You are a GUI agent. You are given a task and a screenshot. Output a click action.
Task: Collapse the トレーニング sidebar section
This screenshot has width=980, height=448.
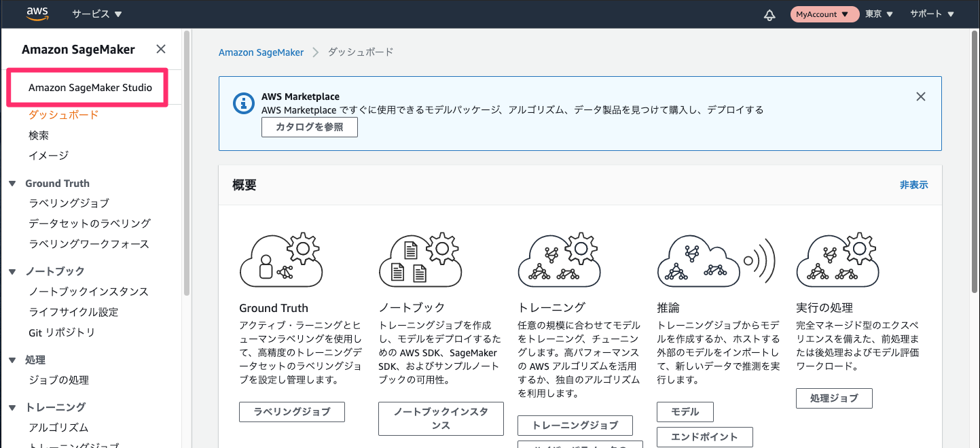12,408
